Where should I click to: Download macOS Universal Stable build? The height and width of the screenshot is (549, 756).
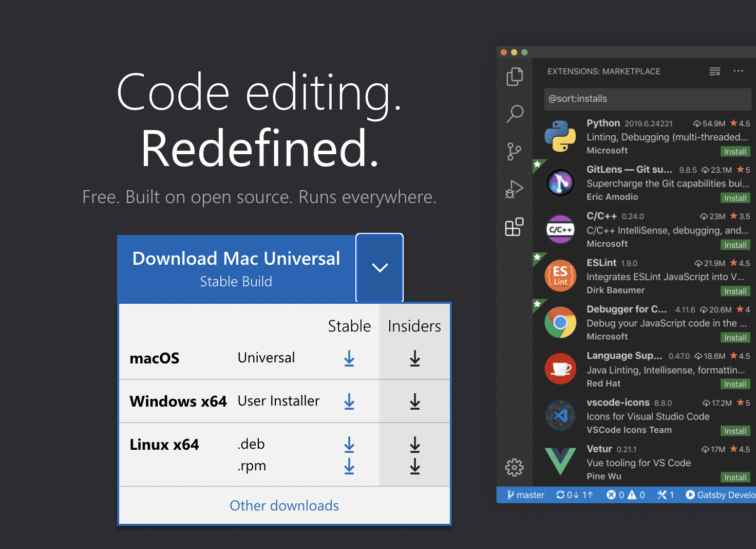pyautogui.click(x=349, y=358)
